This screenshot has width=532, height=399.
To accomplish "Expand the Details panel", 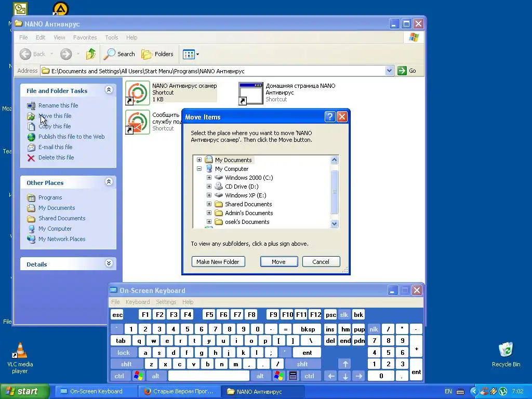I will click(109, 263).
